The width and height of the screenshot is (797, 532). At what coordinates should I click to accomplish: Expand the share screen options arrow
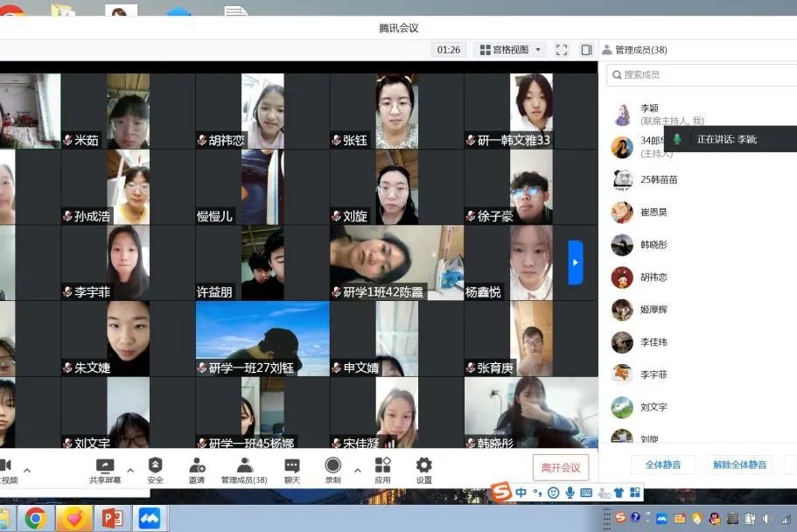(130, 470)
